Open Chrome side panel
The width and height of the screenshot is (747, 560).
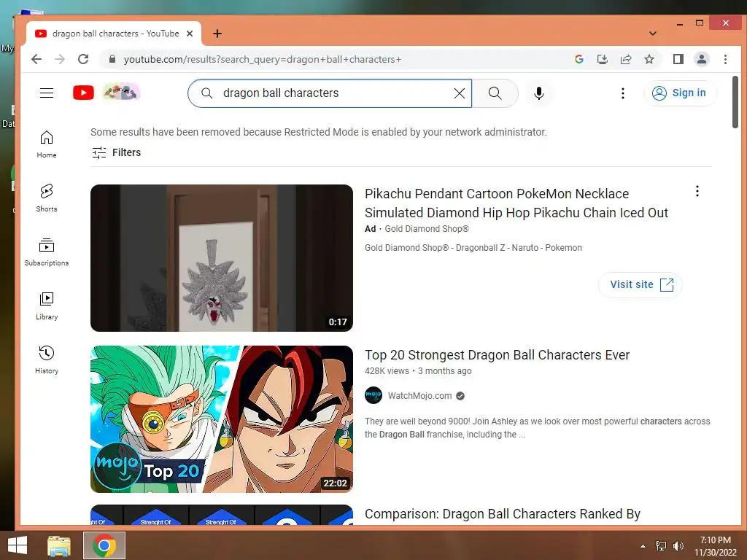point(678,59)
